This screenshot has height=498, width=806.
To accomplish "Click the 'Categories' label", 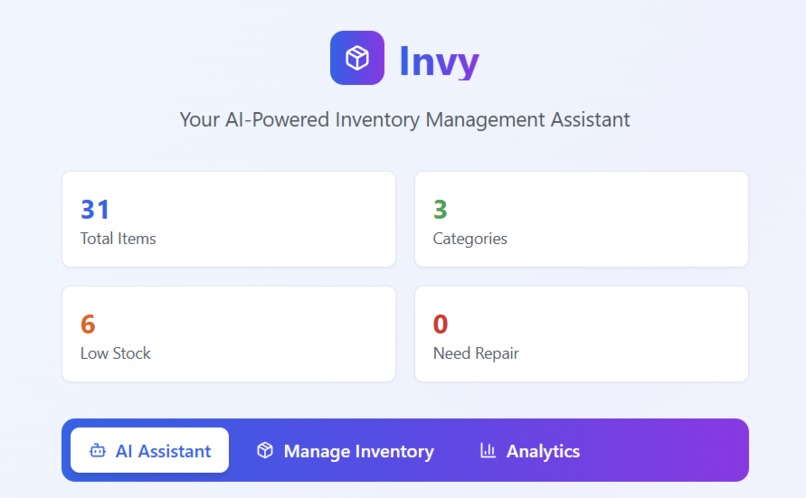I will [x=470, y=238].
